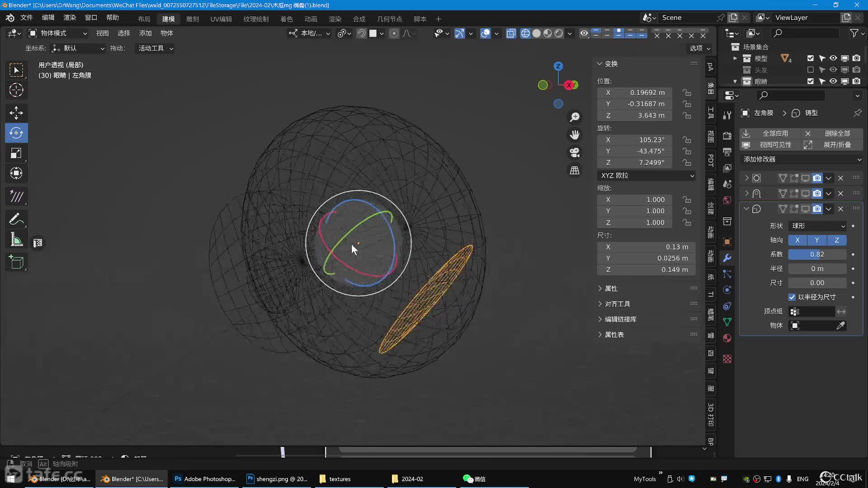The image size is (868, 488).
Task: Open the 默认 orientation dropdown
Action: click(78, 48)
